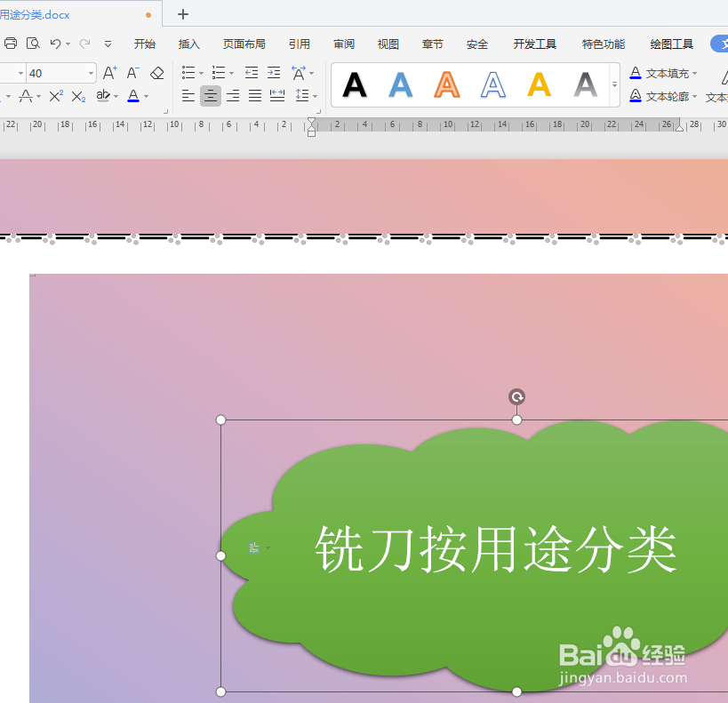Click the text highlight color icon

102,96
